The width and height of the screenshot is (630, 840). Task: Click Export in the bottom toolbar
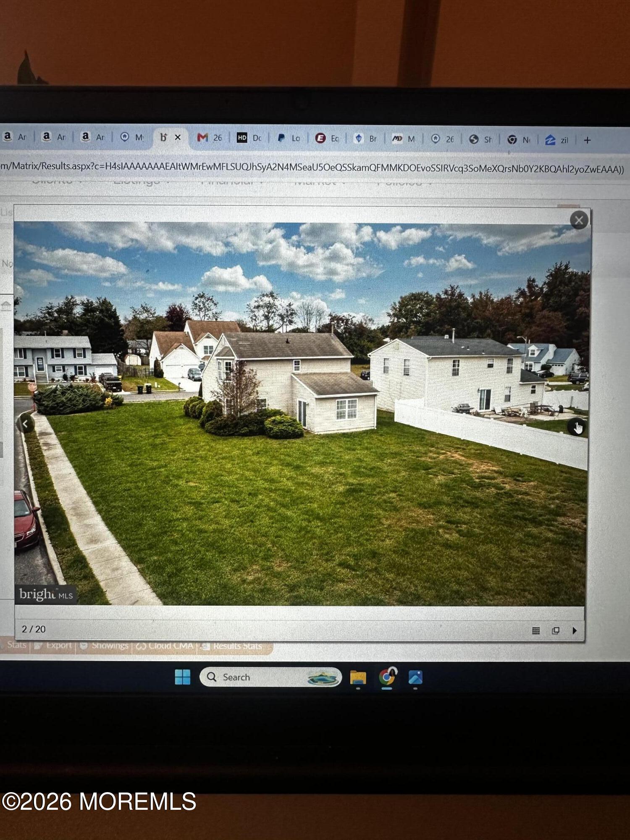[54, 646]
